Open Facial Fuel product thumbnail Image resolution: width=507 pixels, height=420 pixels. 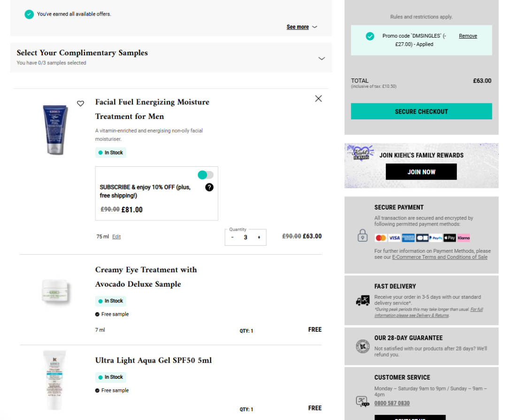pos(55,129)
